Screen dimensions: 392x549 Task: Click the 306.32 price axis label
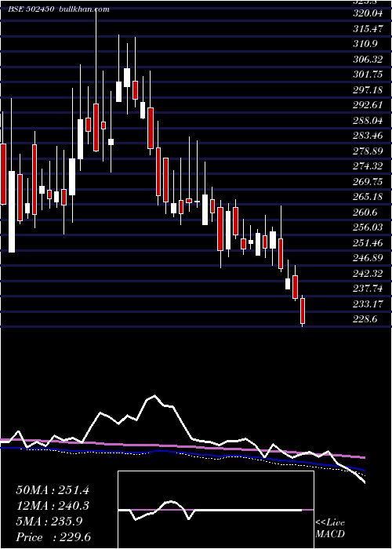(x=368, y=60)
